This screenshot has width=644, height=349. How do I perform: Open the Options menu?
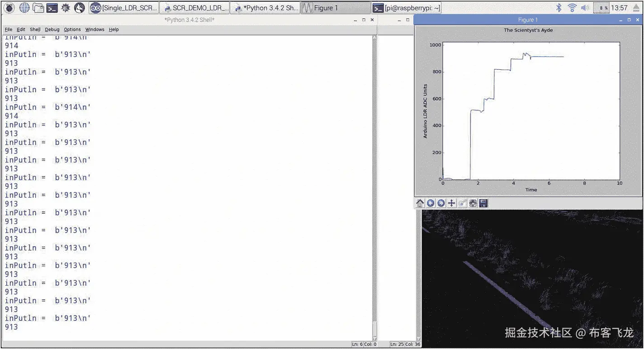[x=72, y=29]
